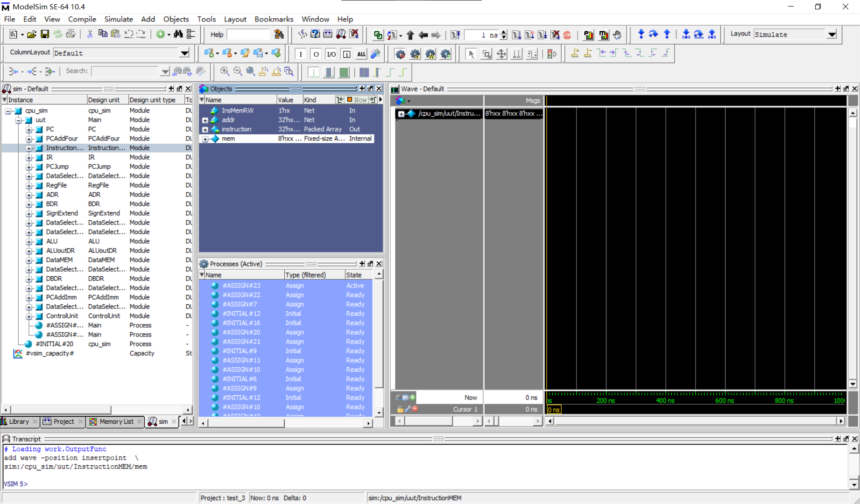Click the New file toolbar icon
Screen dimensions: 860x504
[x=13, y=34]
